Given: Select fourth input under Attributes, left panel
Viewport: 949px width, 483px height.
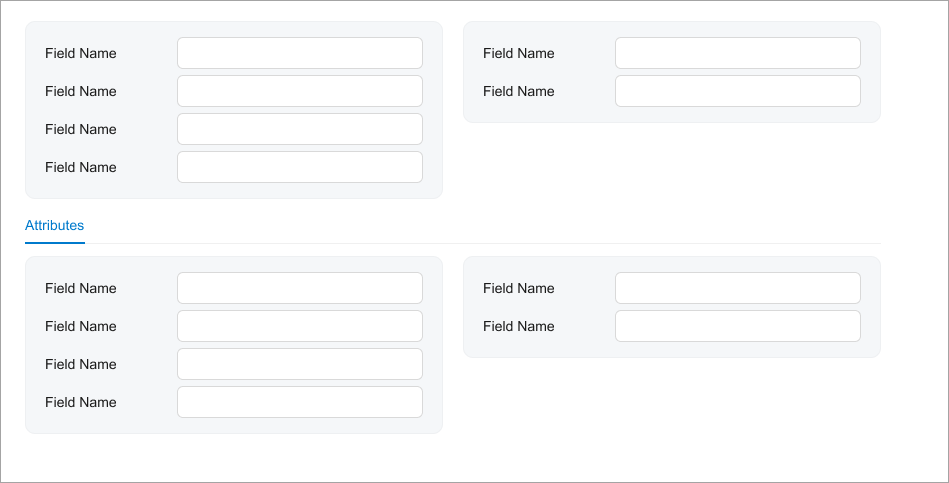Looking at the screenshot, I should click(300, 402).
